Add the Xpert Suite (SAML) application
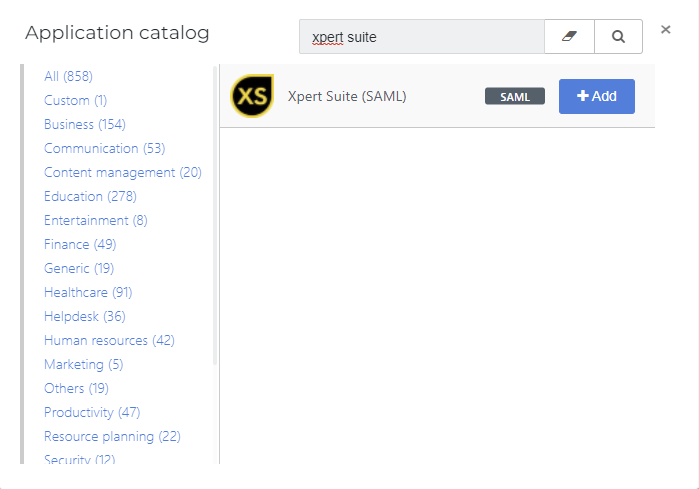The height and width of the screenshot is (489, 699). [596, 96]
